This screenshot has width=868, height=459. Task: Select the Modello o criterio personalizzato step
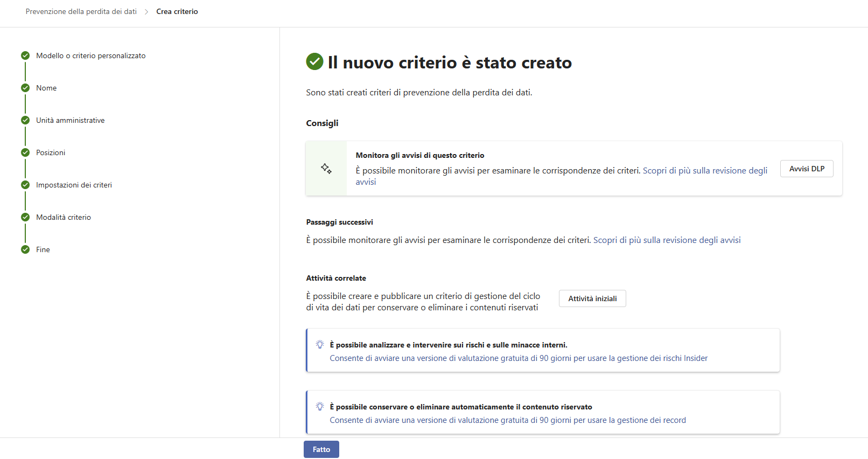click(91, 55)
